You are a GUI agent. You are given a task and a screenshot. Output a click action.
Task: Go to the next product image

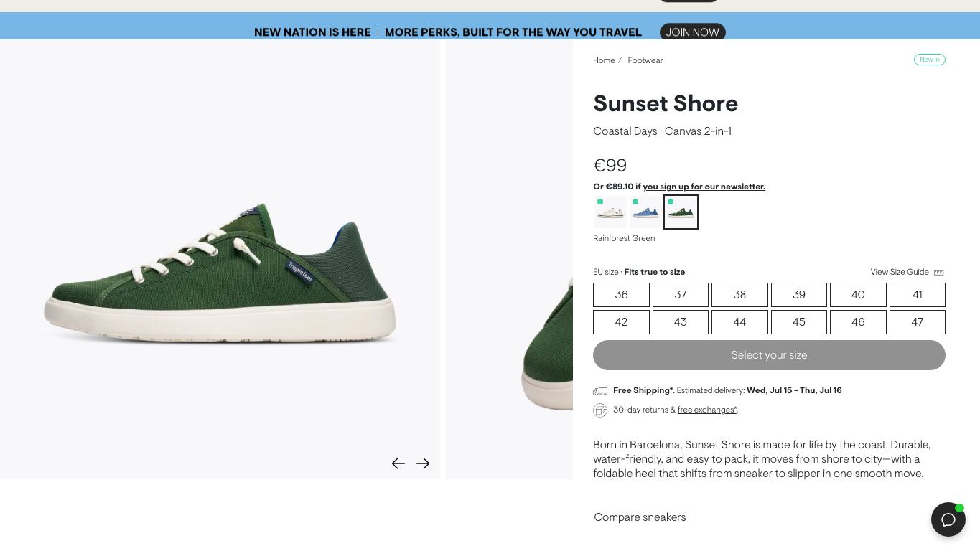click(423, 463)
